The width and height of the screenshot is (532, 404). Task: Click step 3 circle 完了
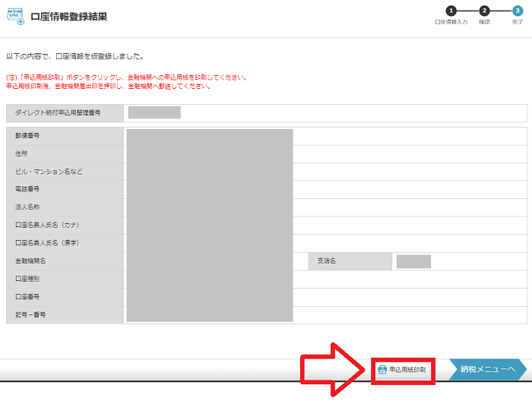click(518, 11)
